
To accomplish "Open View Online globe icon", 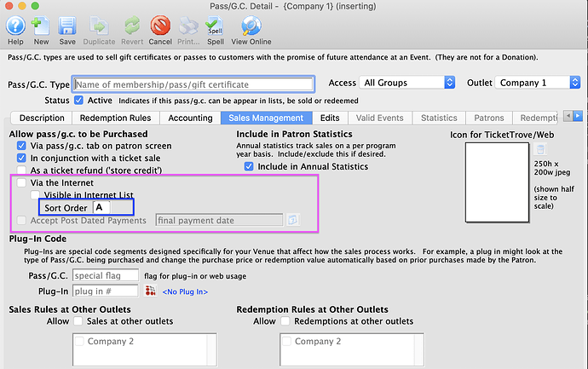I will coord(251,26).
